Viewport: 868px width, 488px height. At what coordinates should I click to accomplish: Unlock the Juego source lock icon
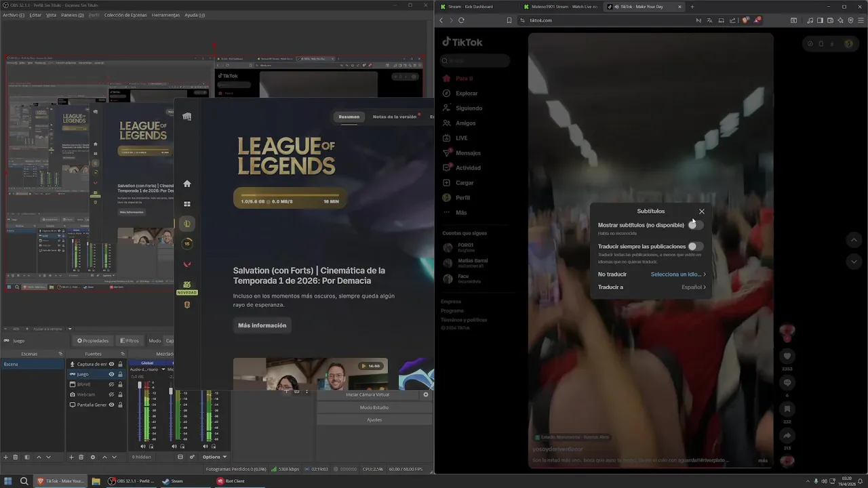[x=120, y=374]
